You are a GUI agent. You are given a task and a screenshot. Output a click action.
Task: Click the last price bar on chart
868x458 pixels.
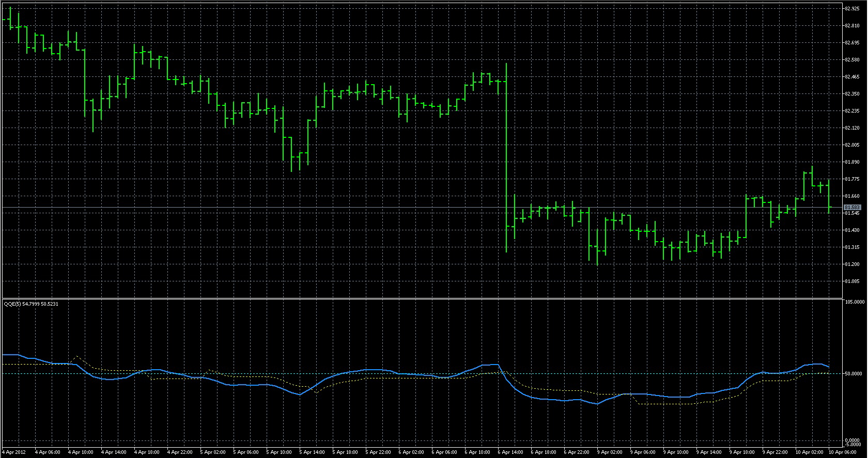pyautogui.click(x=829, y=196)
